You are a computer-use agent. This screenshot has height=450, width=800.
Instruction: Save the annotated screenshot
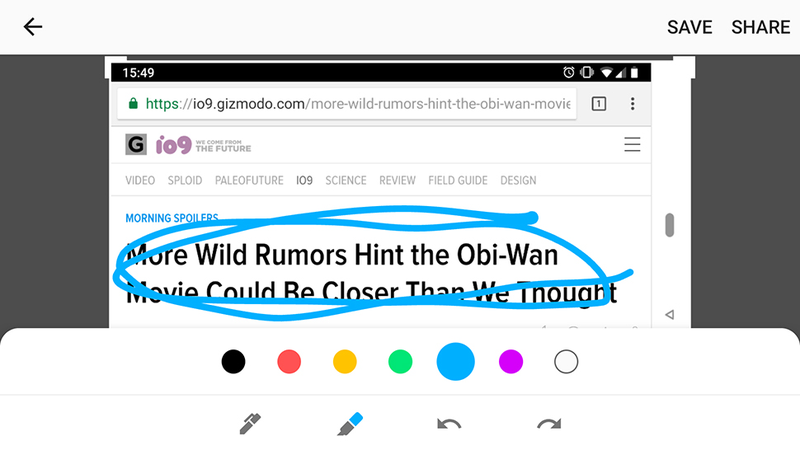click(x=689, y=27)
